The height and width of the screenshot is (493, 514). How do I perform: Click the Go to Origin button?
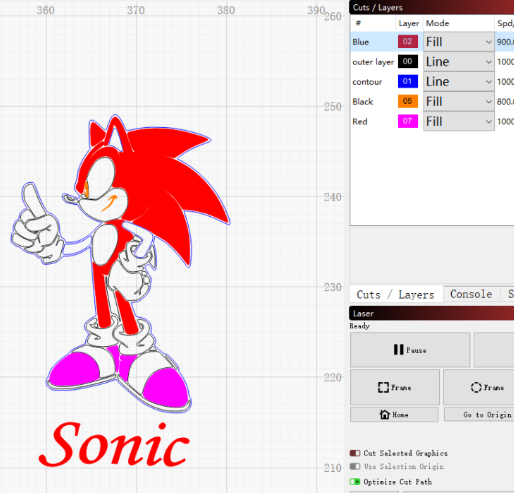480,415
